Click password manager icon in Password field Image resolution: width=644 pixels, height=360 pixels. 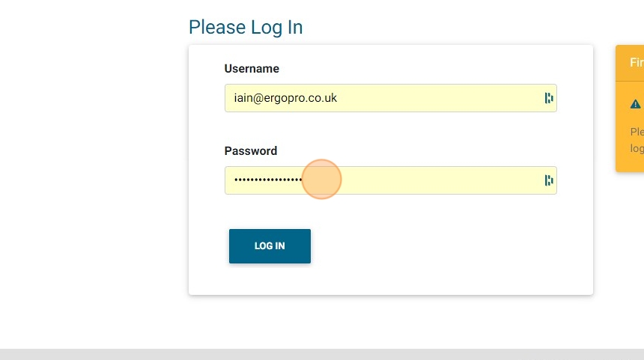click(x=549, y=180)
